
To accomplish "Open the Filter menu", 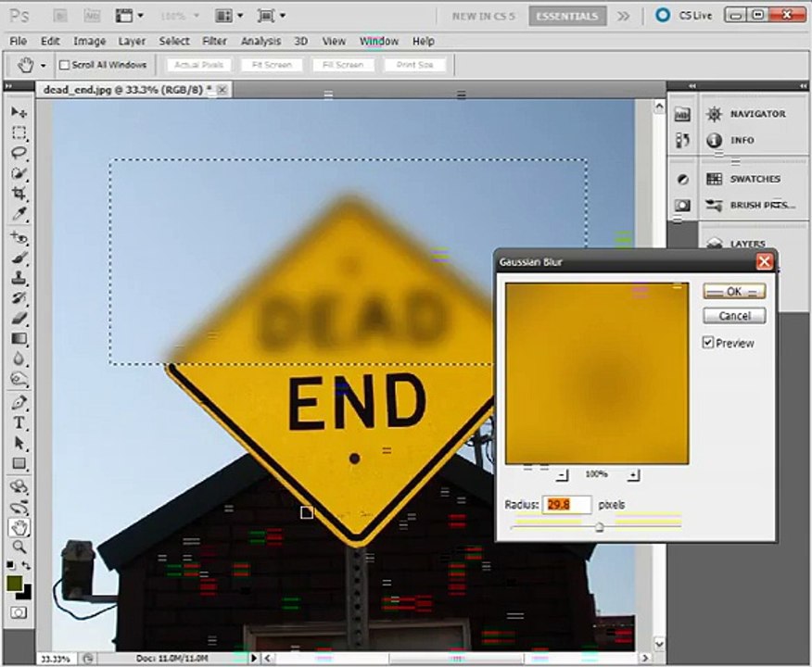I will pos(214,41).
